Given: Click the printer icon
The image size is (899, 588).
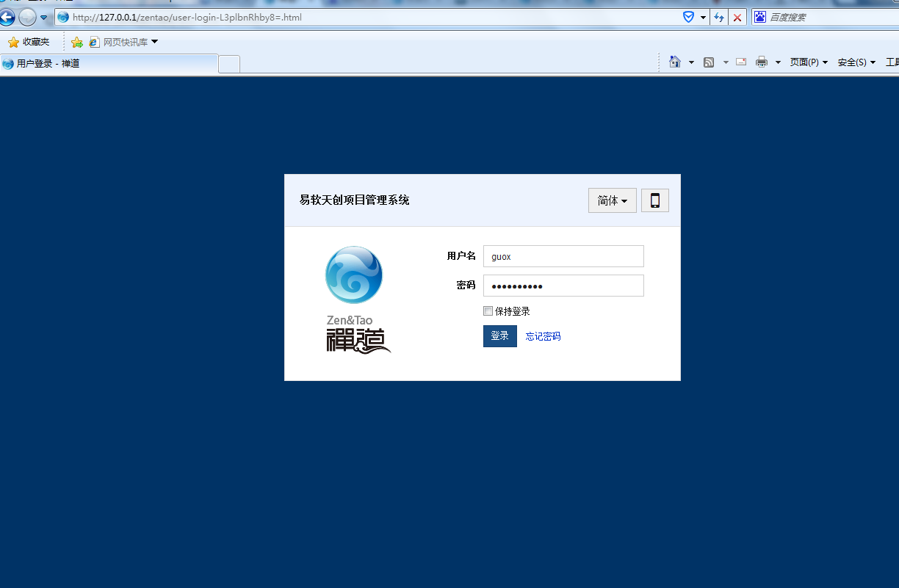Looking at the screenshot, I should coord(762,62).
